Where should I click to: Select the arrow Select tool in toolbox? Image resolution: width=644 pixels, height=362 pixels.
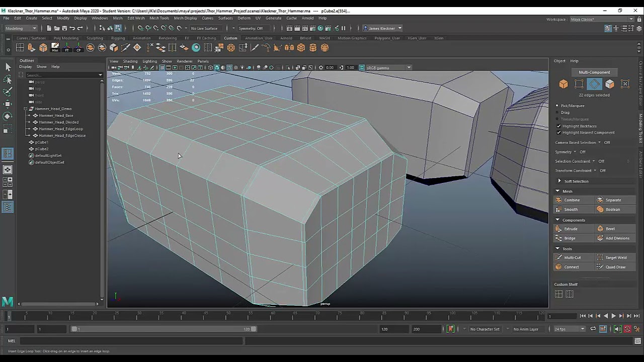click(x=8, y=67)
